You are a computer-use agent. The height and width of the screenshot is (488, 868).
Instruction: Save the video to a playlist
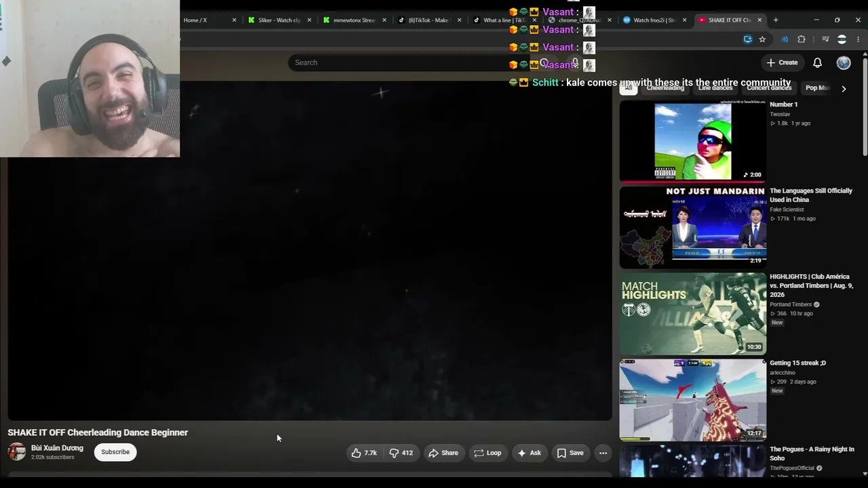pos(570,453)
